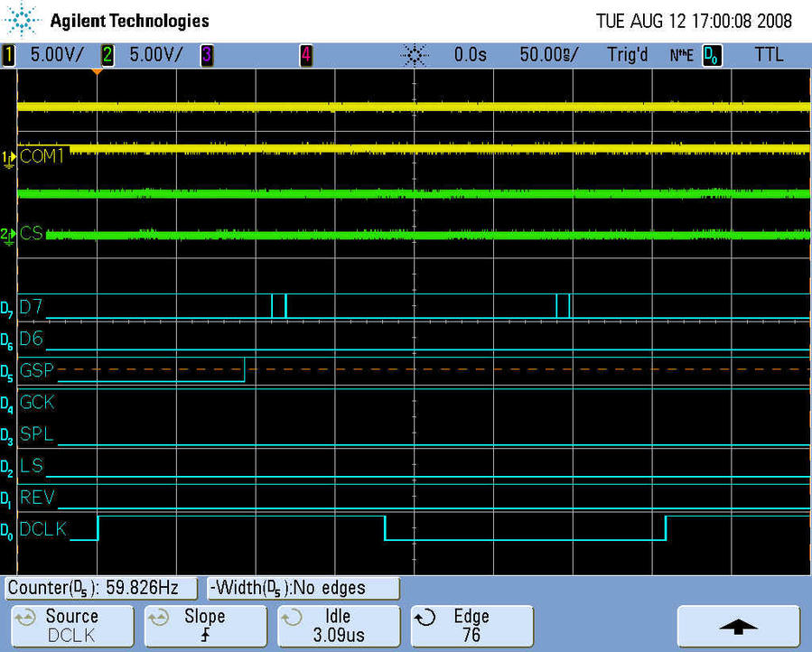This screenshot has height=652, width=812.
Task: Select the Idle 3.09us softkey
Action: 339,625
